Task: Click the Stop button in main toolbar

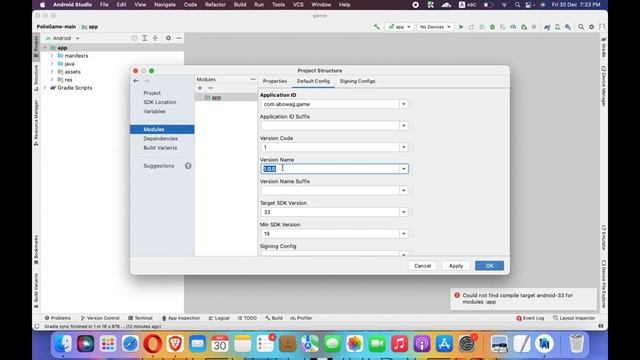Action: [534, 27]
